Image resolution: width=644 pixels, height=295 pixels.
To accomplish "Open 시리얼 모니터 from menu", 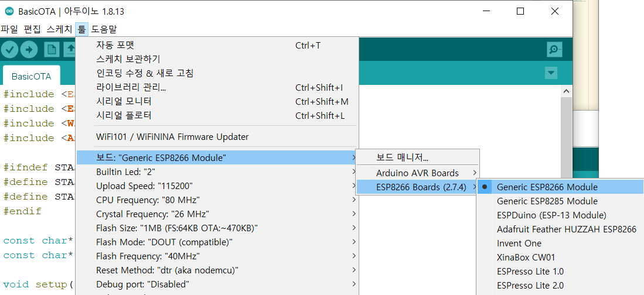I will click(217, 101).
